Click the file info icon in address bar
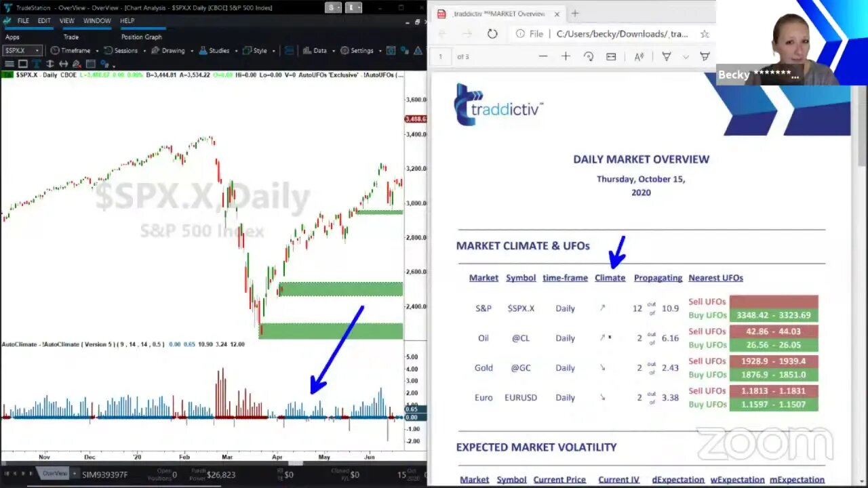 520,33
